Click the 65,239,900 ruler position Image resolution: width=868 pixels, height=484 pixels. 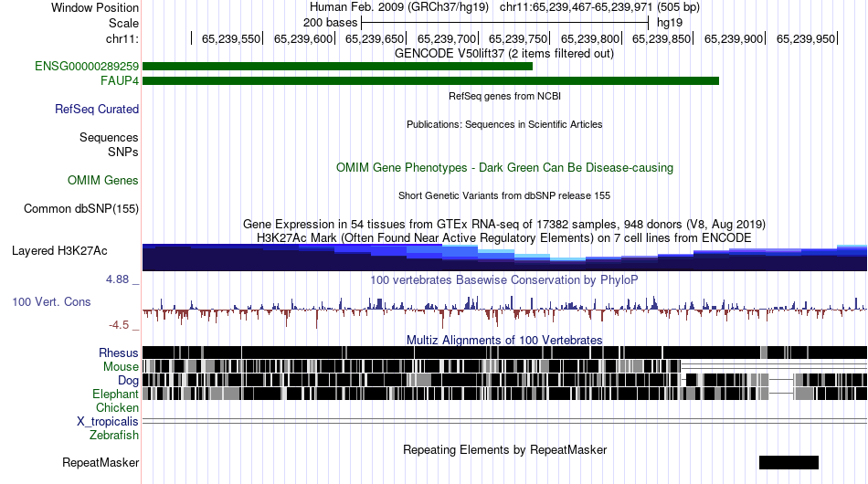pos(734,38)
